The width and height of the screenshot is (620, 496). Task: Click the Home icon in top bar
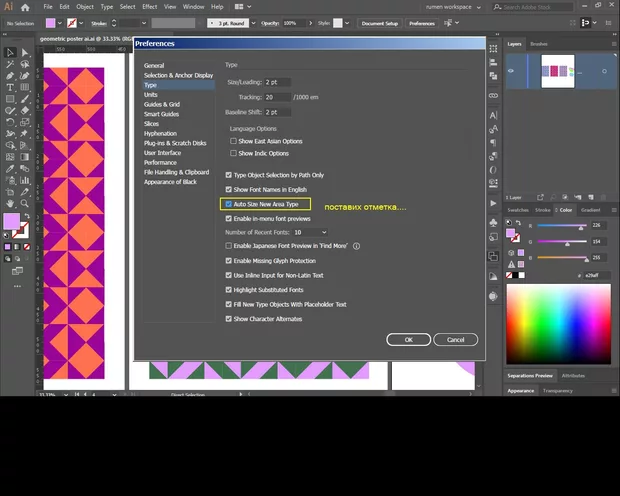click(25, 7)
